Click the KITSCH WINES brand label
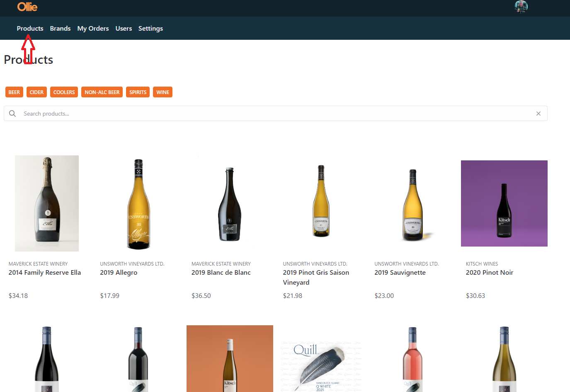 (x=482, y=264)
